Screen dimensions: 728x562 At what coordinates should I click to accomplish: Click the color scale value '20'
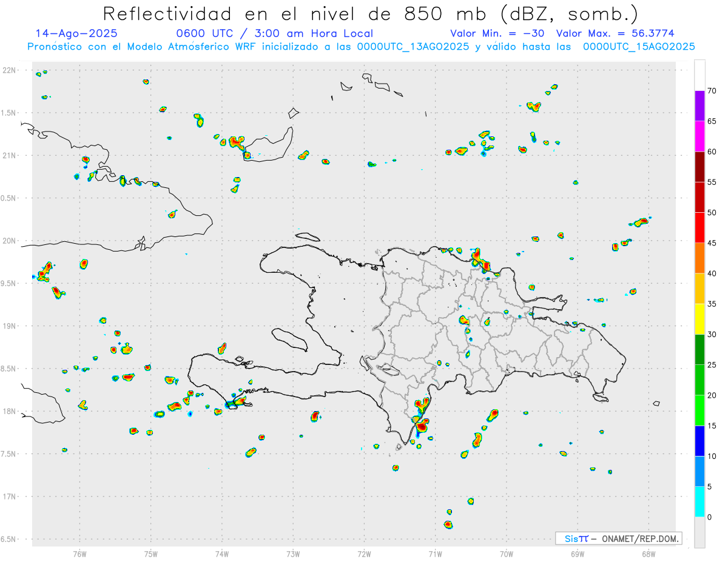coord(712,395)
